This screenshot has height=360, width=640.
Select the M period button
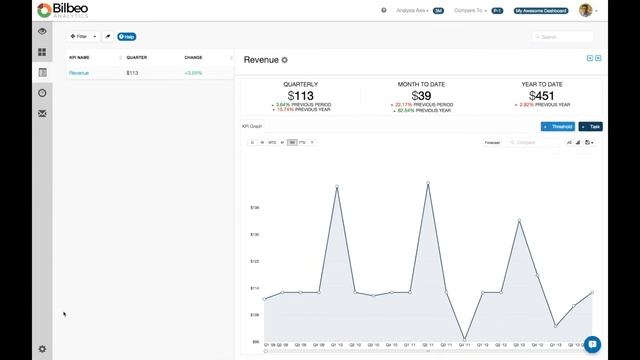coord(282,142)
